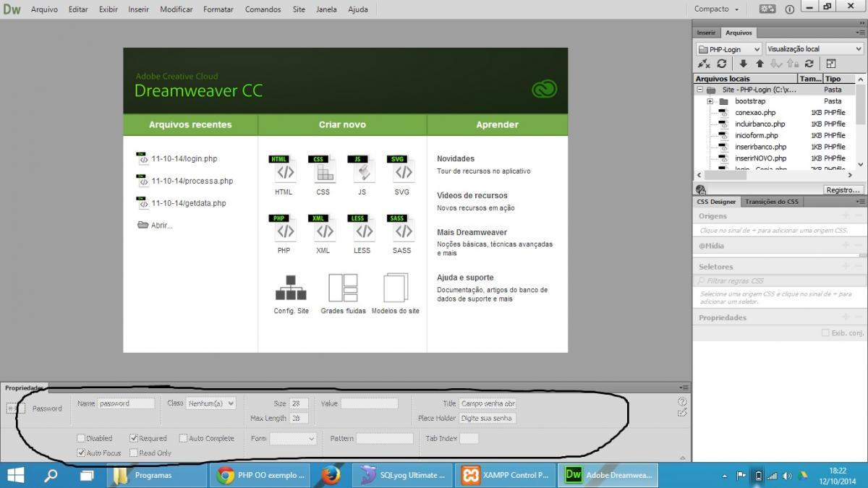Open the sync settings icon beside Compacto
The height and width of the screenshot is (488, 868).
[767, 9]
